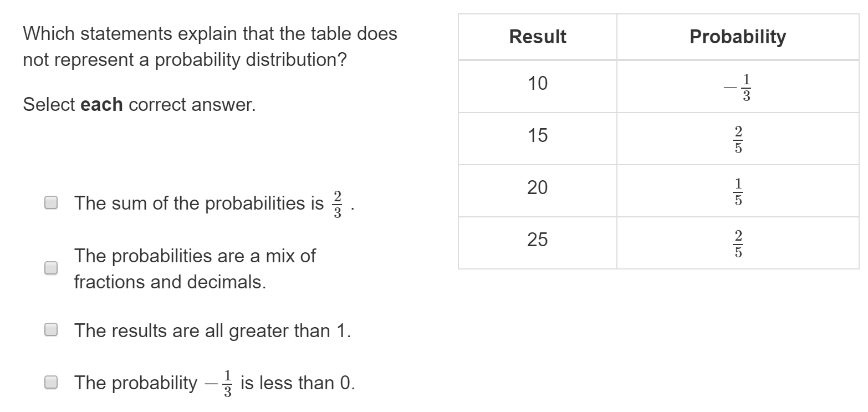
Task: Check the mix of fractions and decimals option
Action: [50, 268]
